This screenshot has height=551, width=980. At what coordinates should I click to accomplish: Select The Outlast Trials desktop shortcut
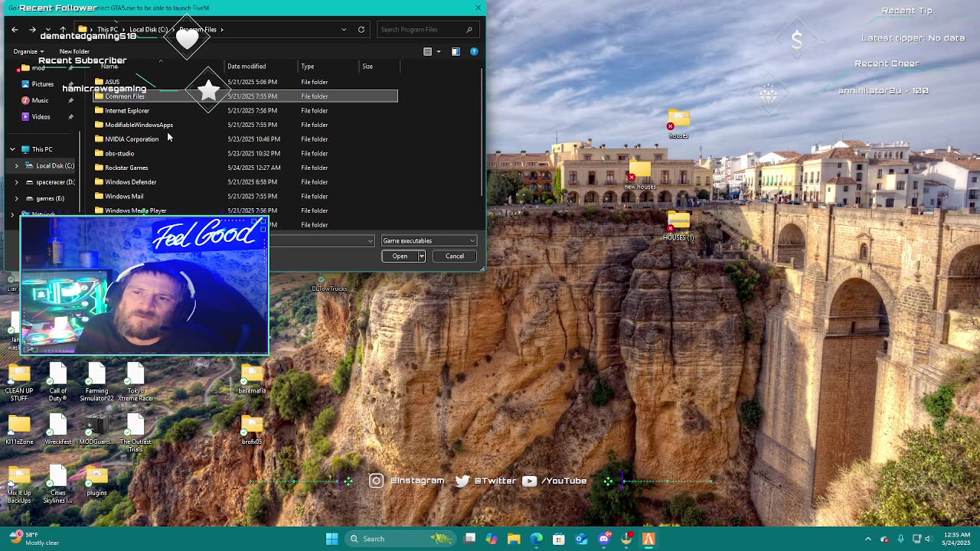[136, 433]
